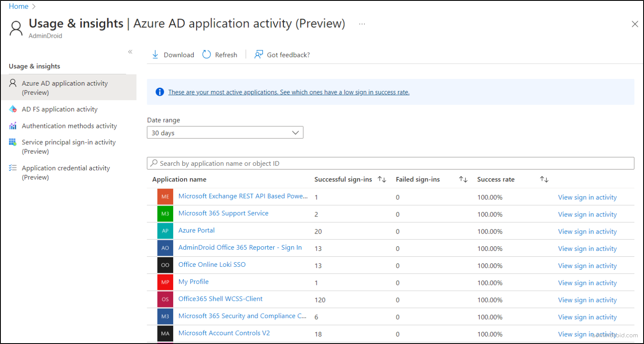Click the Service principal sign-in activity grid icon
644x344 pixels.
coord(13,142)
